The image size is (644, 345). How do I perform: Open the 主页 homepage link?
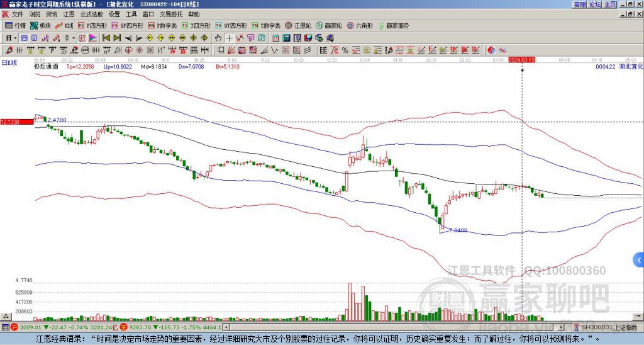point(610,4)
